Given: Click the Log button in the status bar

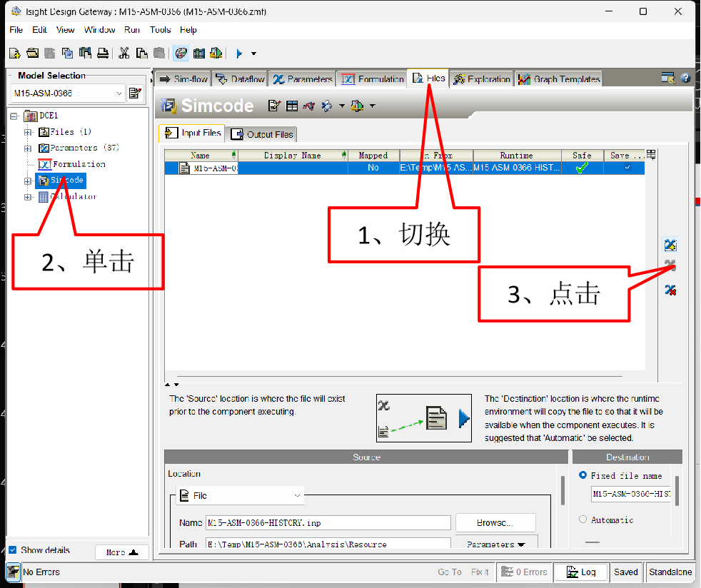Looking at the screenshot, I should tap(580, 572).
